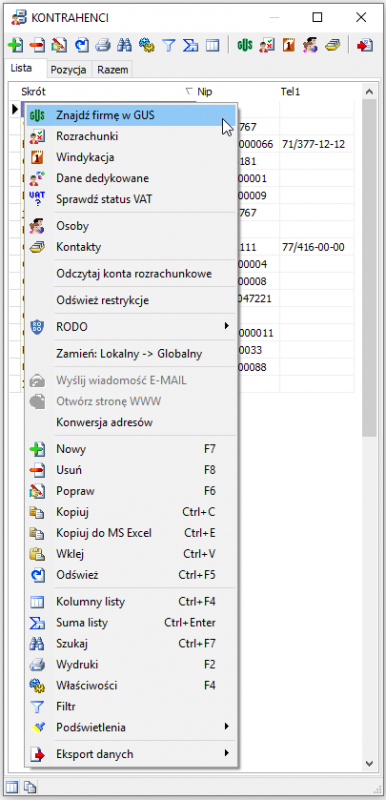Expand the RODO submenu
Screen dimensions: 386x800
[131, 327]
